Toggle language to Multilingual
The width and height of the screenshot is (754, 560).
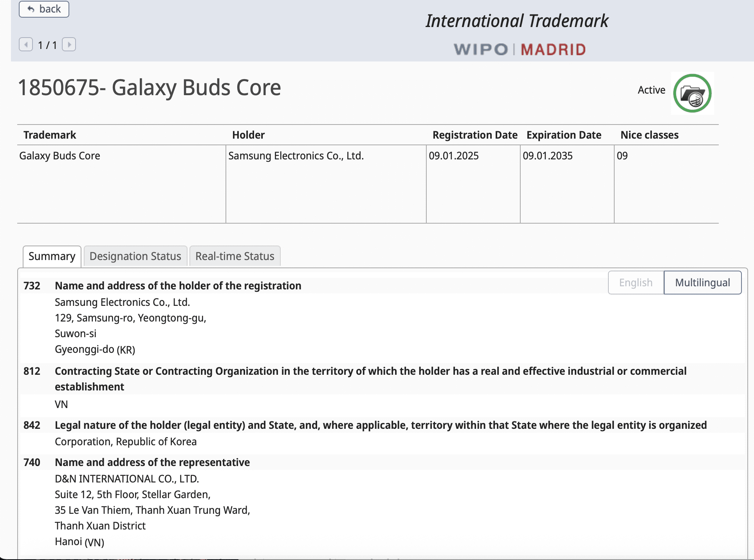tap(702, 282)
